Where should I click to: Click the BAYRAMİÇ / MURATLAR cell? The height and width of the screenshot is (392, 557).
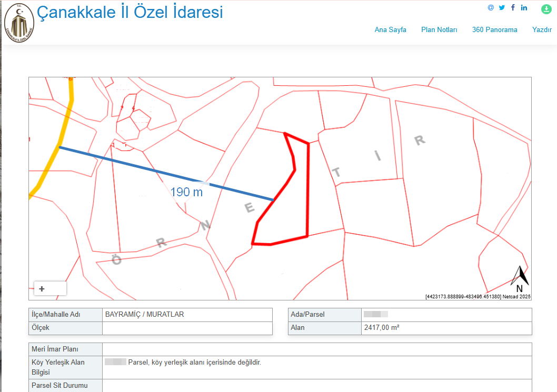[187, 315]
